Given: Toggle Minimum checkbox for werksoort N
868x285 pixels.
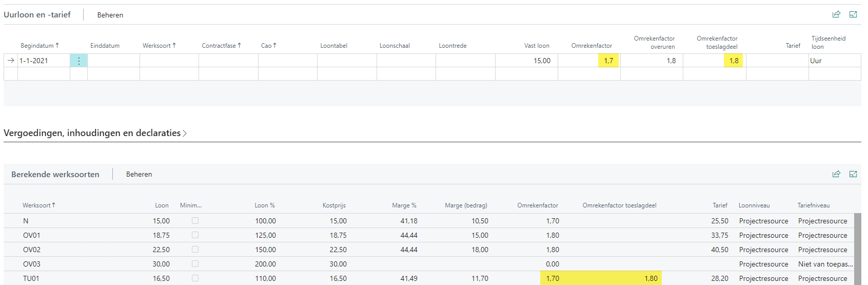Looking at the screenshot, I should click(195, 221).
